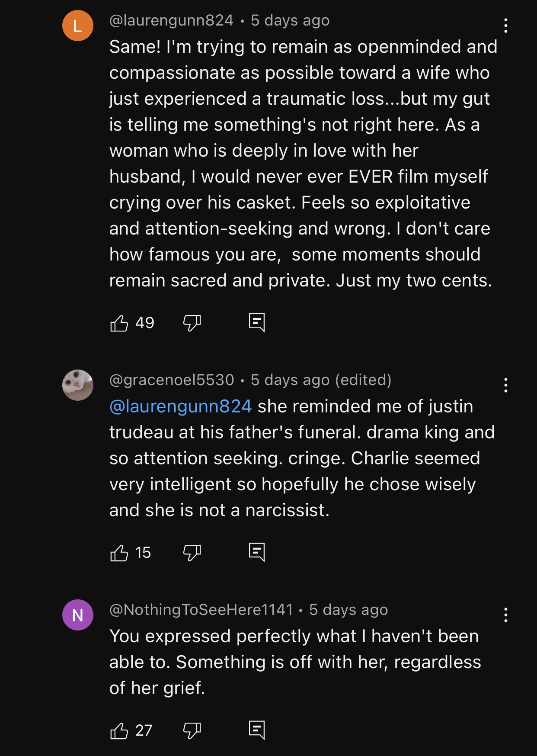Reply to @gracenoel5530's comment

257,552
